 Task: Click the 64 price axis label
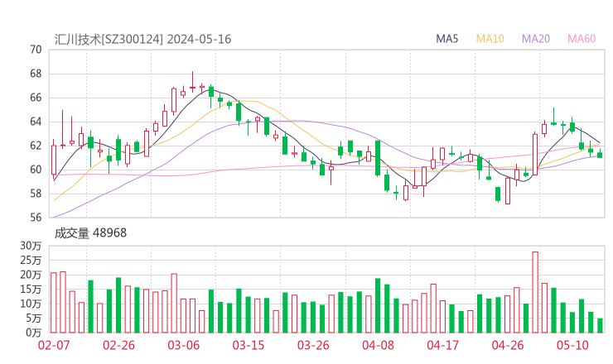coord(36,122)
